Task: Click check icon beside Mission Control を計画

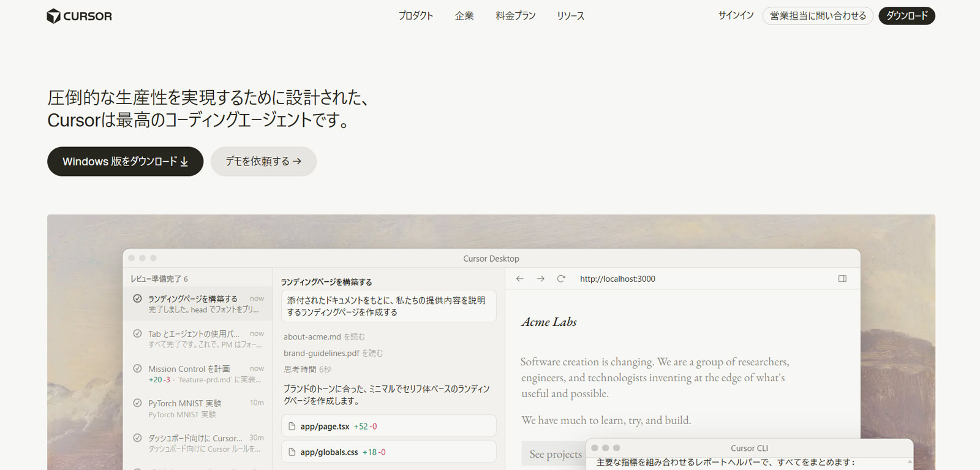Action: pos(137,368)
